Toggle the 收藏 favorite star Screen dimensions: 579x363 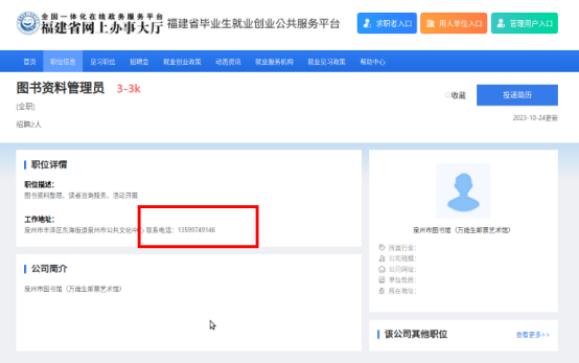[447, 95]
